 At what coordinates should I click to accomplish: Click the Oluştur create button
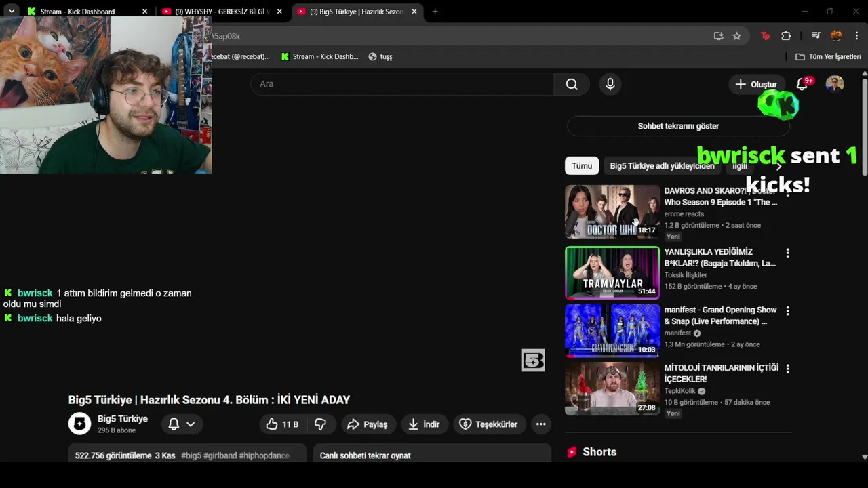[757, 85]
